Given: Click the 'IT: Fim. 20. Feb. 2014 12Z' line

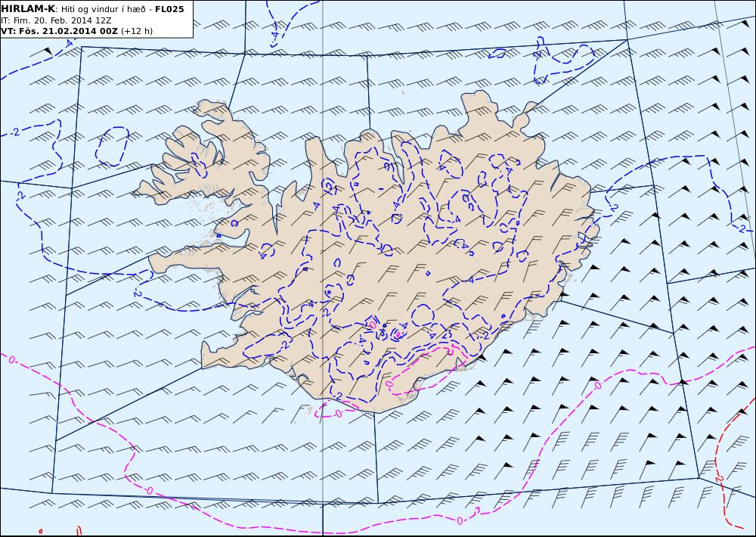Looking at the screenshot, I should 56,20.
